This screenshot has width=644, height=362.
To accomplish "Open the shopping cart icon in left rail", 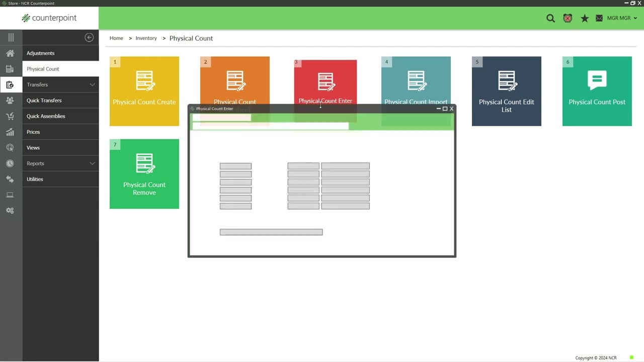I will pyautogui.click(x=10, y=116).
